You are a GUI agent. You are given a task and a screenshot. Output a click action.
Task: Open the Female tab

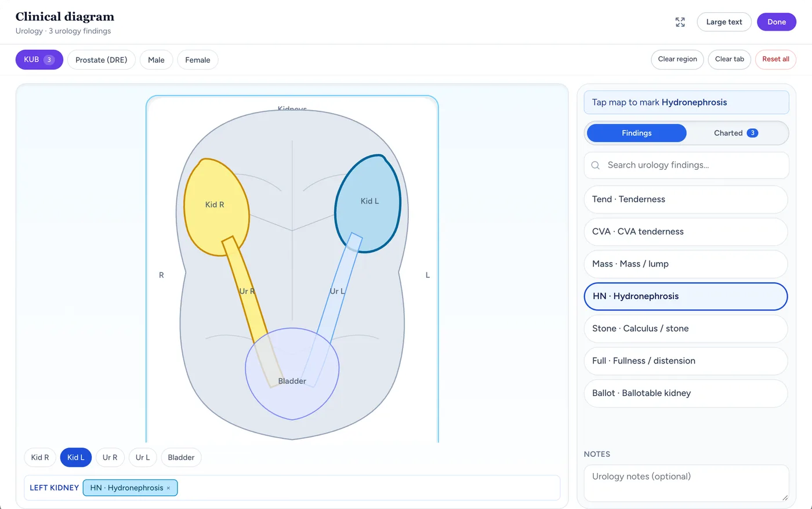pyautogui.click(x=197, y=60)
